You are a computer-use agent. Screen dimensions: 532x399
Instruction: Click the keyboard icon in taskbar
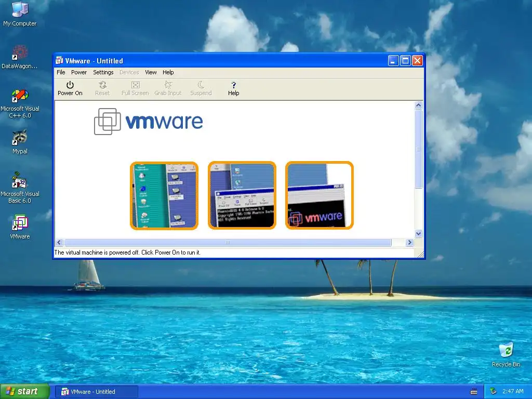pos(474,392)
